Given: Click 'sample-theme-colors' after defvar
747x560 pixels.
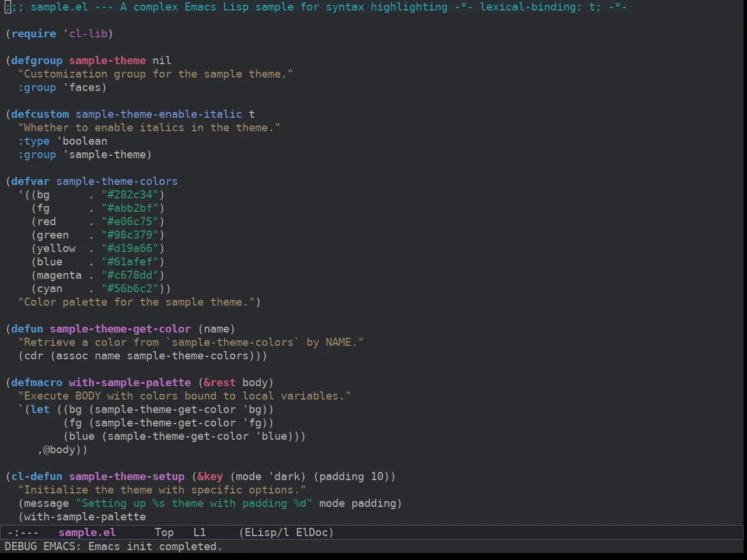Looking at the screenshot, I should [117, 181].
